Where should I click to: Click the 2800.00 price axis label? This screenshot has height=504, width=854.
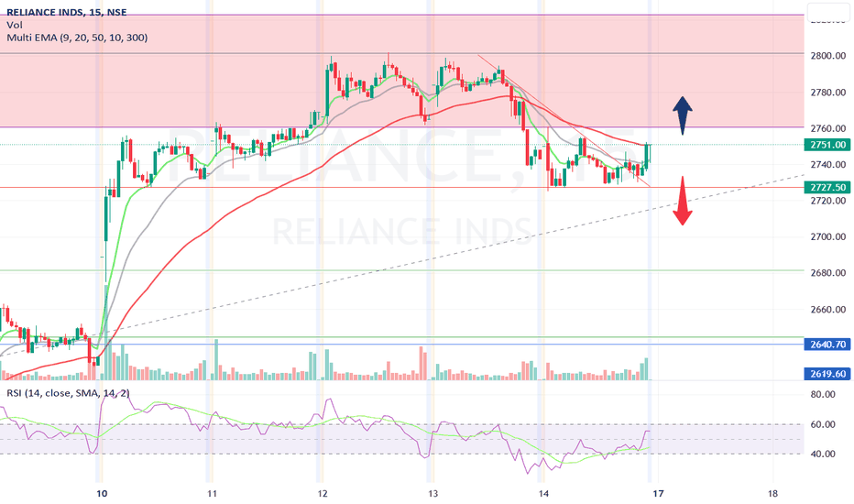click(x=827, y=56)
